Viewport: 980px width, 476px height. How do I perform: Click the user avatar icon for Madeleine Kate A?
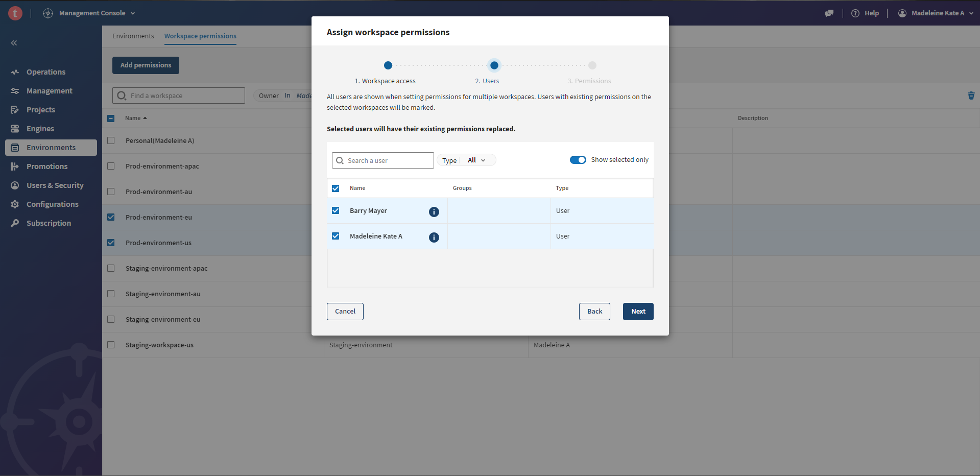[902, 13]
